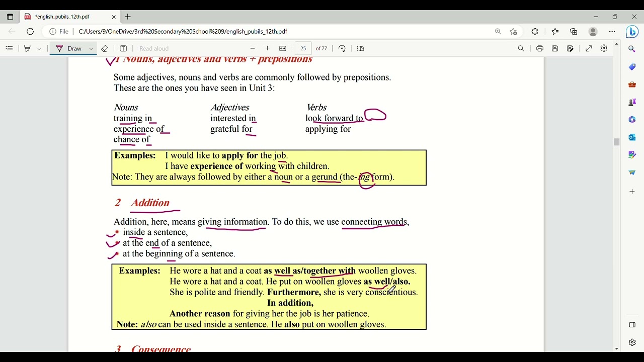Image resolution: width=644 pixels, height=362 pixels.
Task: Open the sidebar Outlook icon
Action: 632,137
